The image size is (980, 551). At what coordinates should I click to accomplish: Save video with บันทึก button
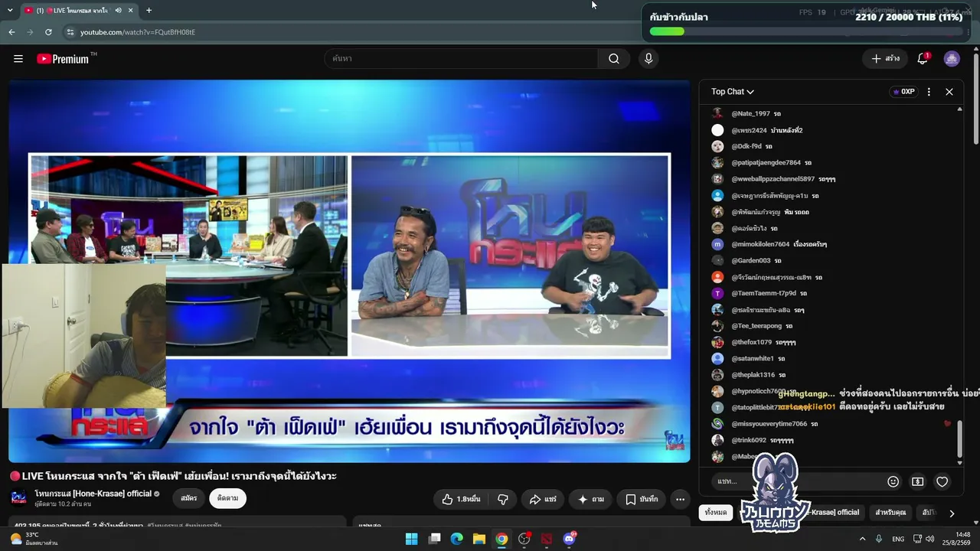coord(642,499)
